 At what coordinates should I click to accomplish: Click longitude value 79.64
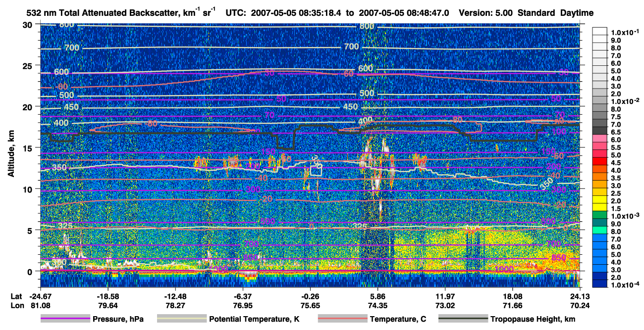107,305
